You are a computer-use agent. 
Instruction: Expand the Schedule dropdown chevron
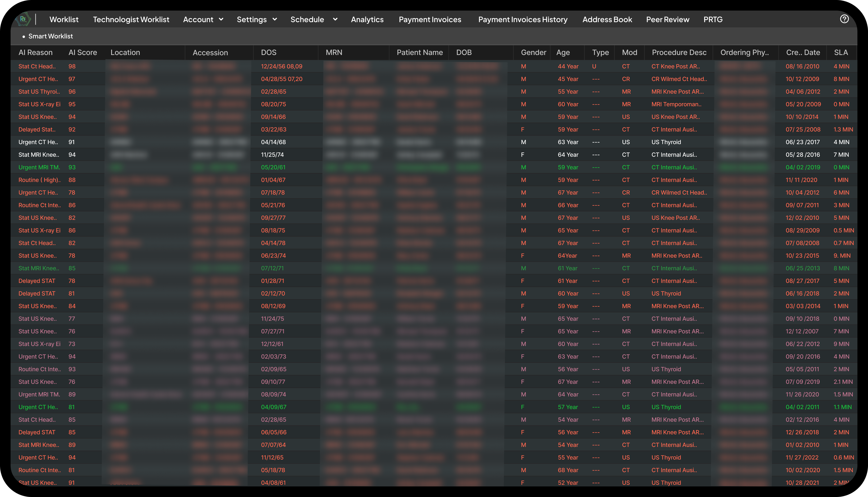335,20
